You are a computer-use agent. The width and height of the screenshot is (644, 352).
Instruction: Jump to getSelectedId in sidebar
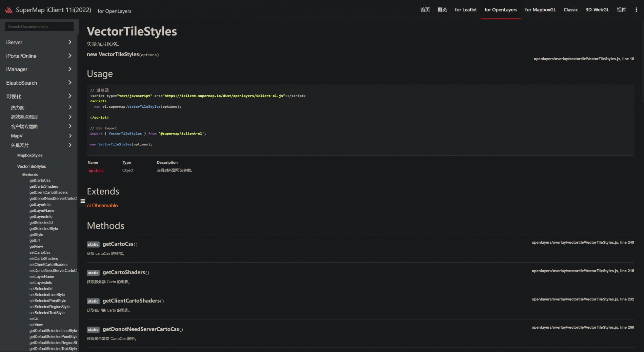pyautogui.click(x=41, y=223)
